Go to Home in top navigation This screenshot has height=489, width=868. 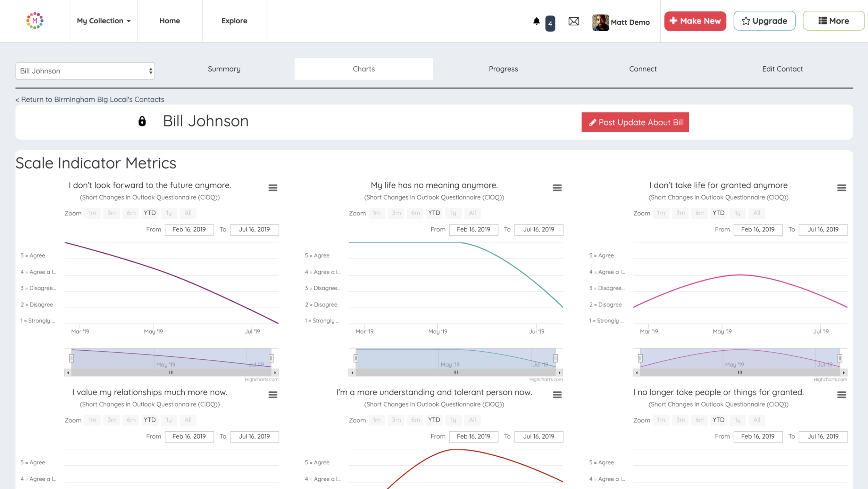pos(169,21)
